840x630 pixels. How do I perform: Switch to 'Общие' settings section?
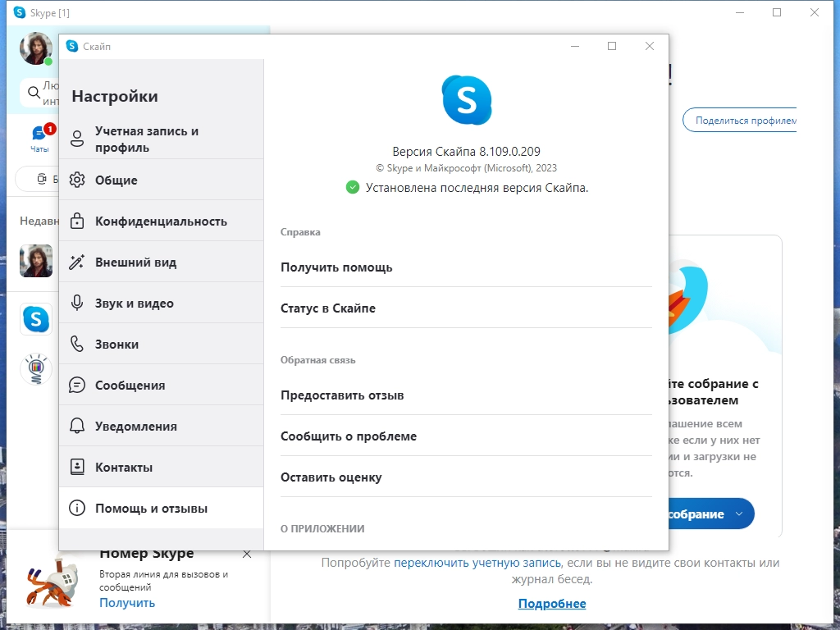(162, 180)
